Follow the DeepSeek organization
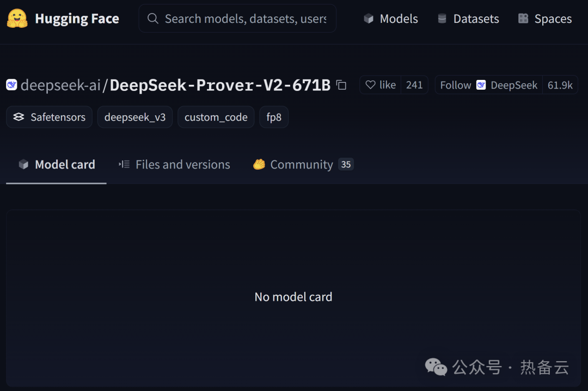This screenshot has width=588, height=391. (x=488, y=85)
